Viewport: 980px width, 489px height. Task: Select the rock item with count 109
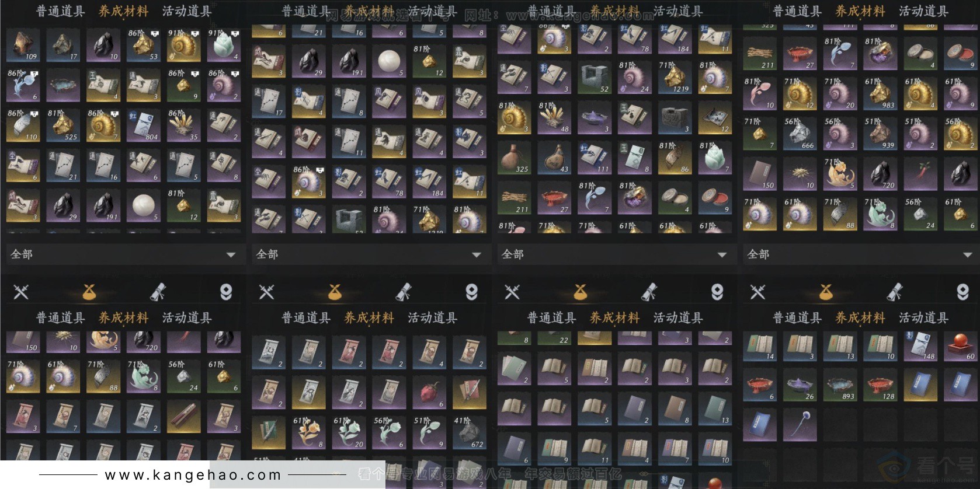tap(23, 46)
